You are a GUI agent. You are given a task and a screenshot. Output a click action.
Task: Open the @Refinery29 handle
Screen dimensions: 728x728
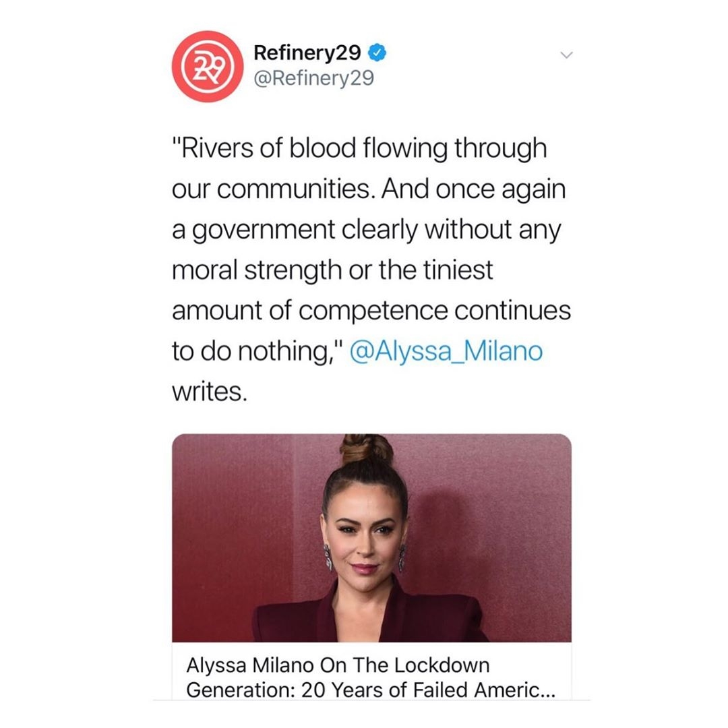(313, 78)
